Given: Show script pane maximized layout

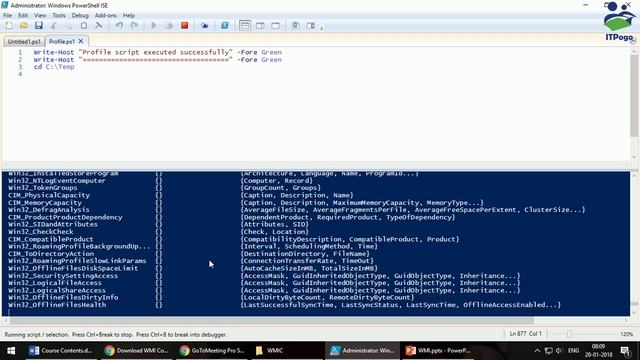Looking at the screenshot, I should pos(276,26).
